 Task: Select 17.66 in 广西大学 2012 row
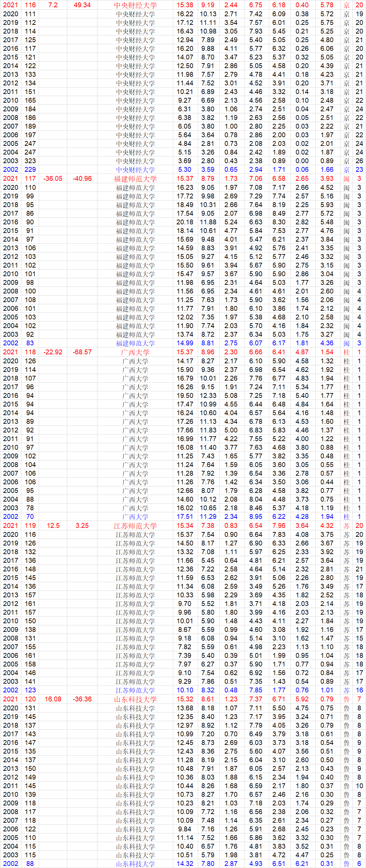coord(185,430)
